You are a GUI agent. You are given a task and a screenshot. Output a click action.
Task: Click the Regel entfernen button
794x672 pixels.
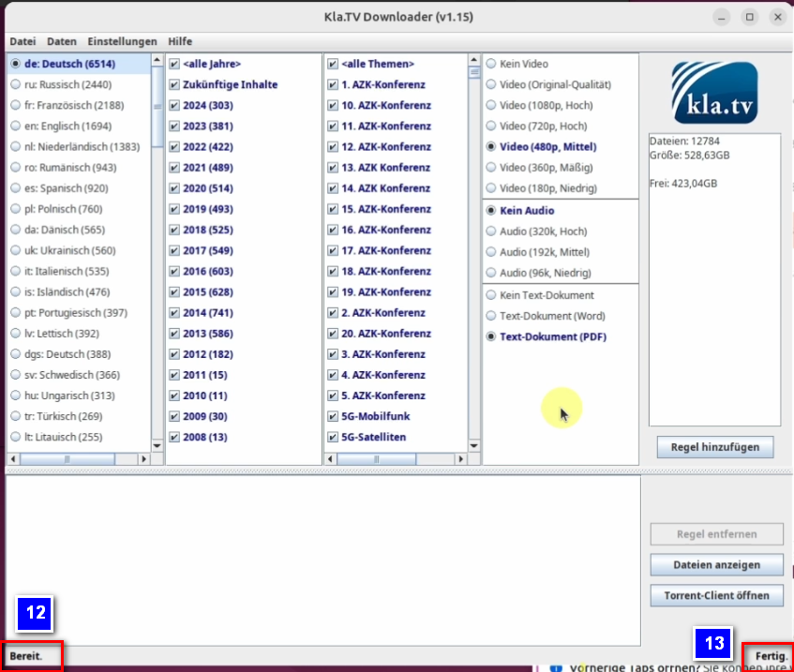tap(716, 534)
